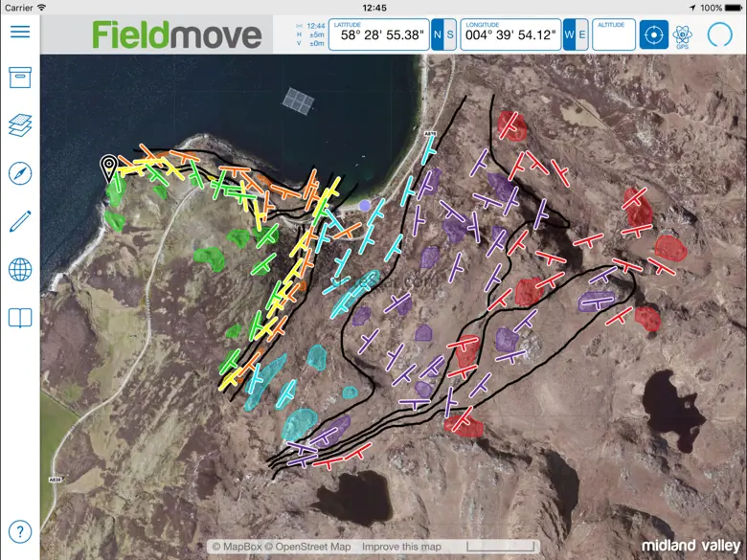Tap the GPS atom icon
The image size is (747, 560).
(683, 35)
